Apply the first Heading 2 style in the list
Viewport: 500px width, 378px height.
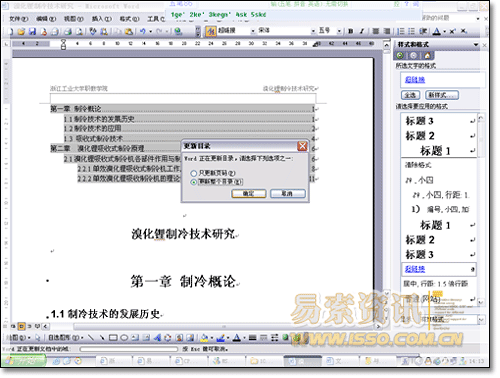[x=439, y=136]
